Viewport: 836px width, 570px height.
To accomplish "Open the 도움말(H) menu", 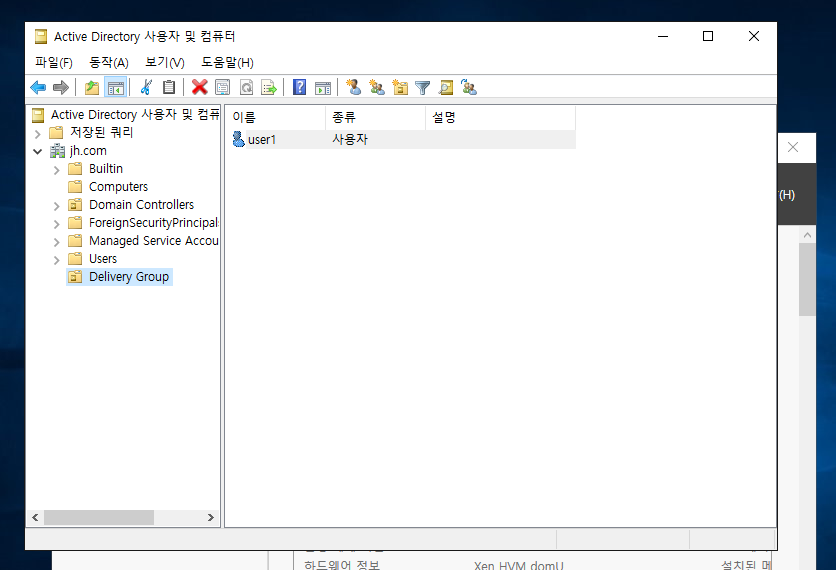I will [227, 62].
